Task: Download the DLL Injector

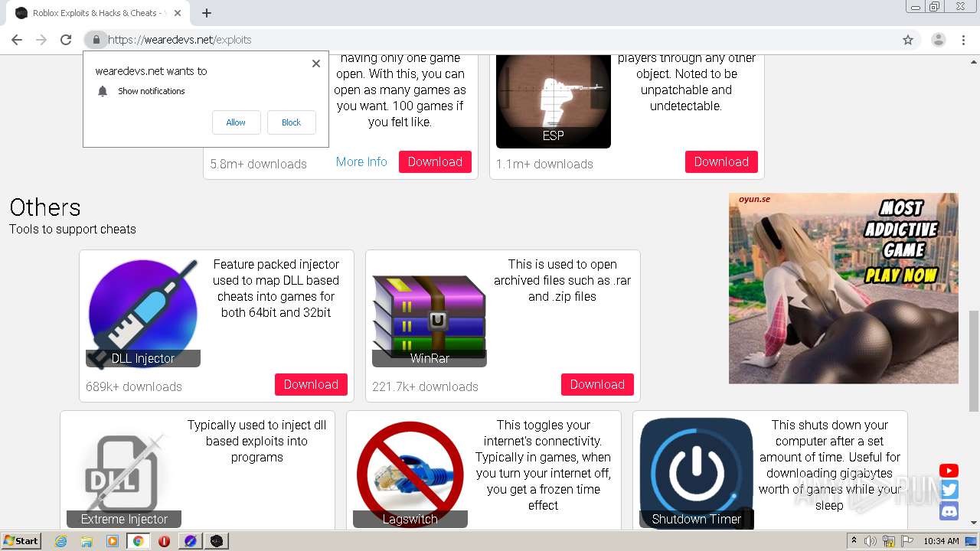Action: coord(311,384)
